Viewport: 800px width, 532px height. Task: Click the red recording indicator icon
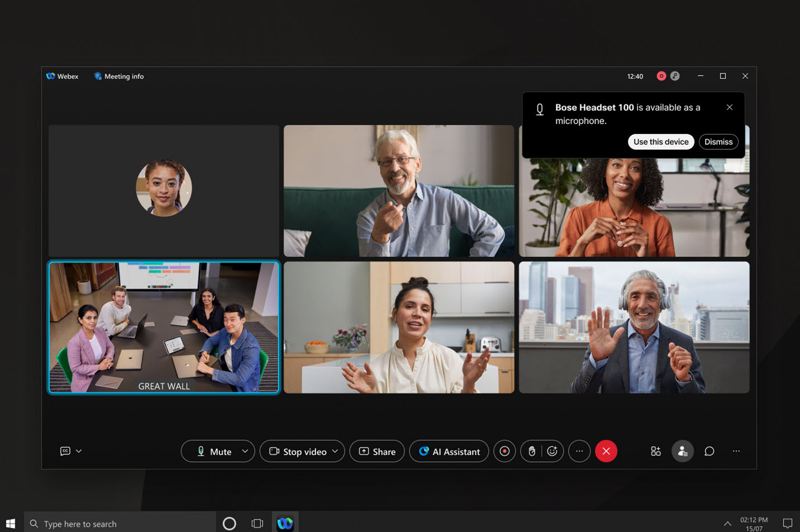661,76
